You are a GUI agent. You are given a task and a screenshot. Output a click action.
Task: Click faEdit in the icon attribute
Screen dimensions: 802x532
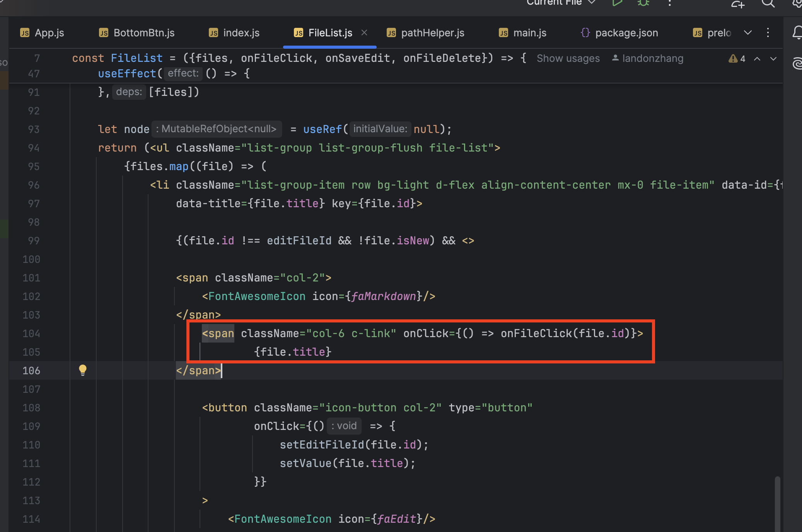[397, 519]
